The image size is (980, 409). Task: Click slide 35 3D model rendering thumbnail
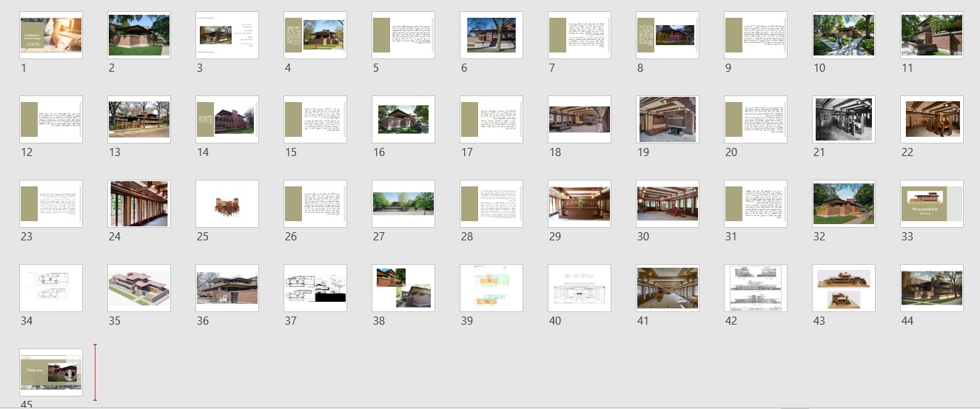click(139, 288)
